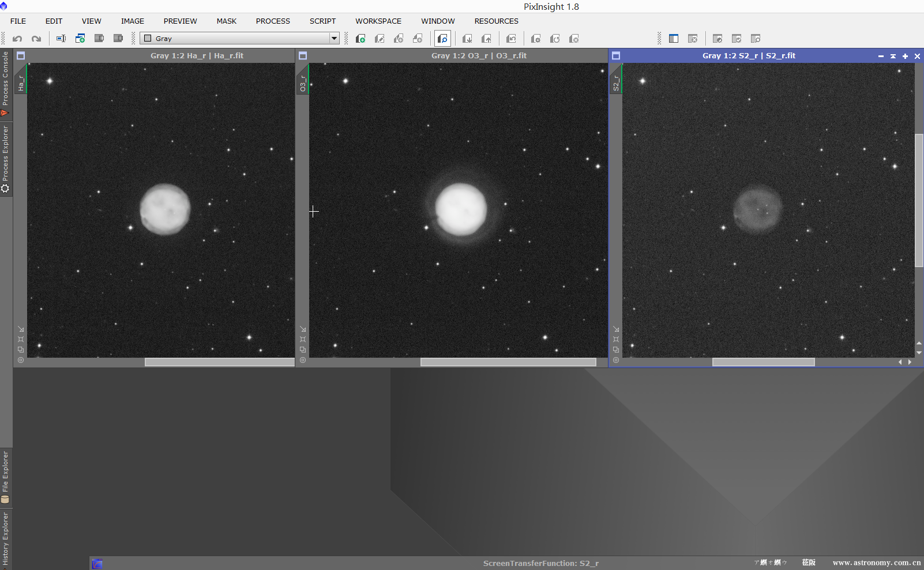Open the MASK menu
Screen dimensions: 924x570
[x=227, y=21]
